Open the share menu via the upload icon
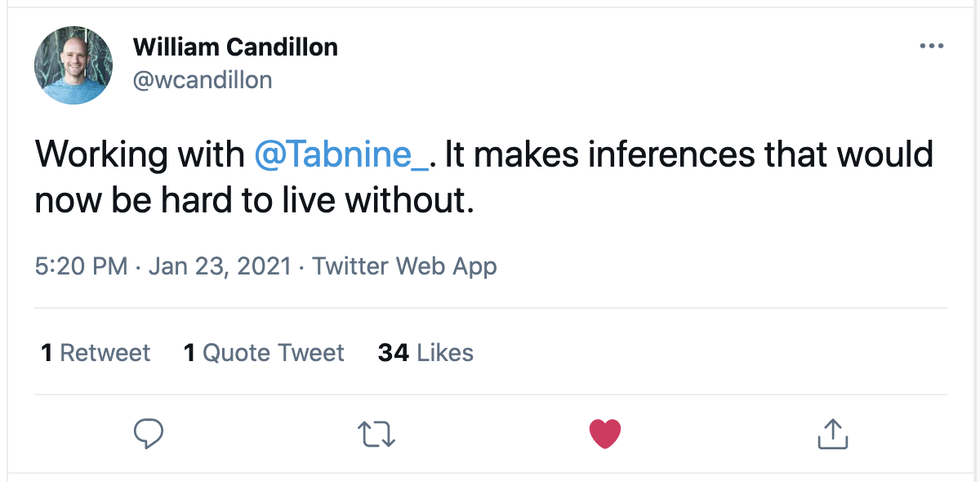Screen dimensions: 980x482 point(832,434)
